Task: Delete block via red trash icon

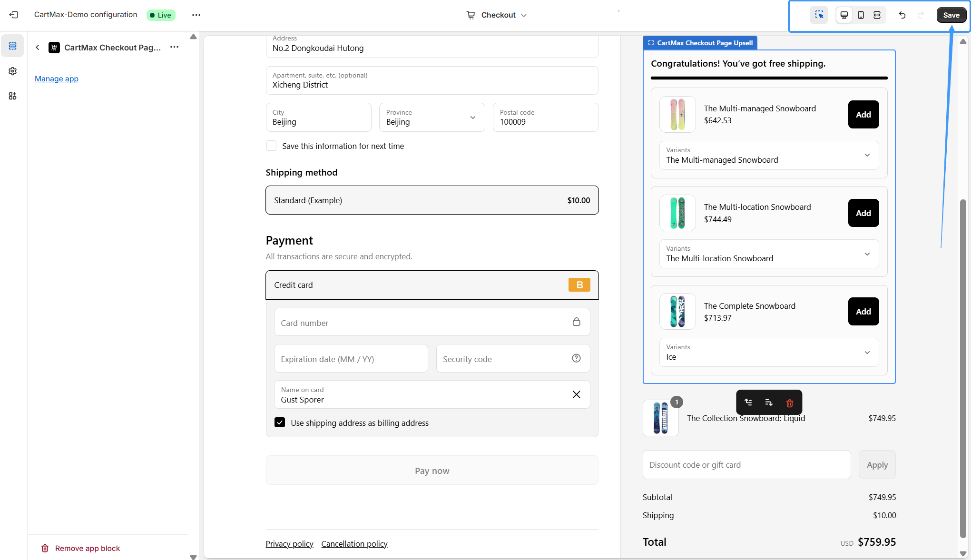Action: tap(790, 403)
